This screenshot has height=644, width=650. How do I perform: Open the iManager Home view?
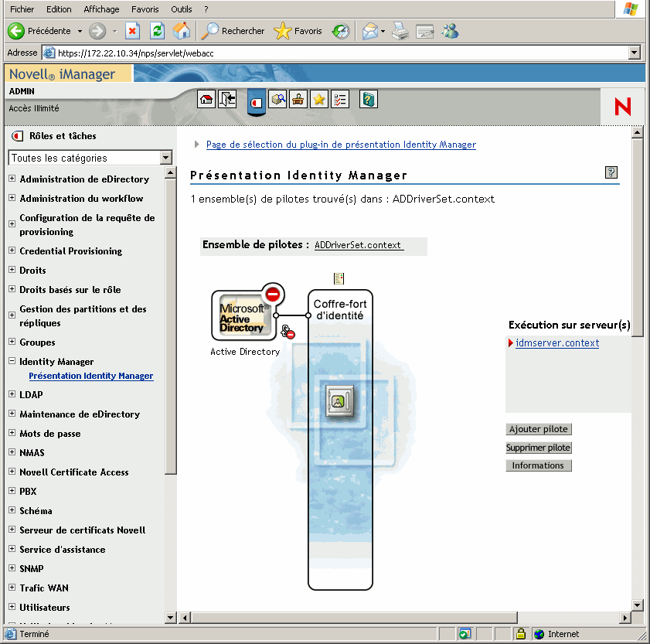point(206,101)
